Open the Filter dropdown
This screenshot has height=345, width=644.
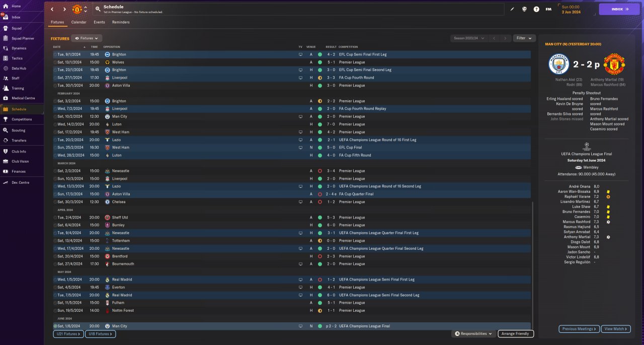point(524,38)
